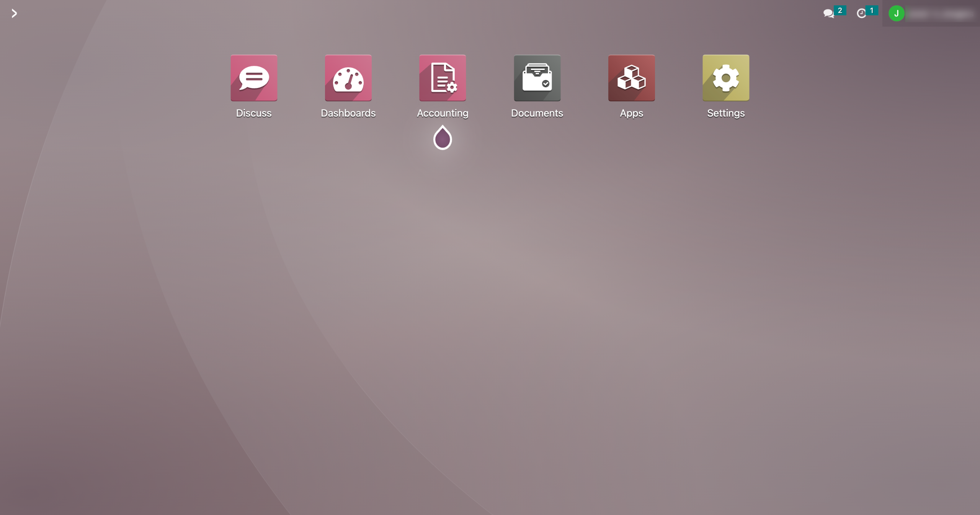
Task: Click the messages counter badge showing 2
Action: [840, 10]
